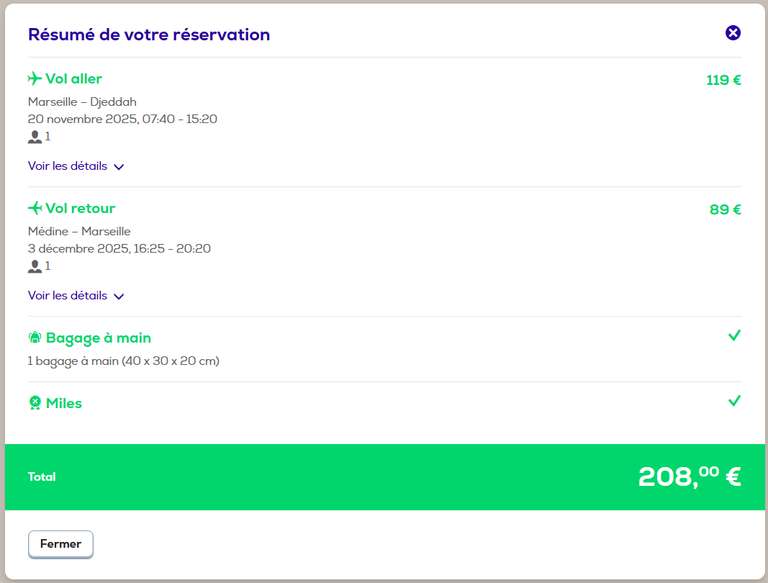Click the Bagage à main heading
This screenshot has height=583, width=768.
pos(98,338)
